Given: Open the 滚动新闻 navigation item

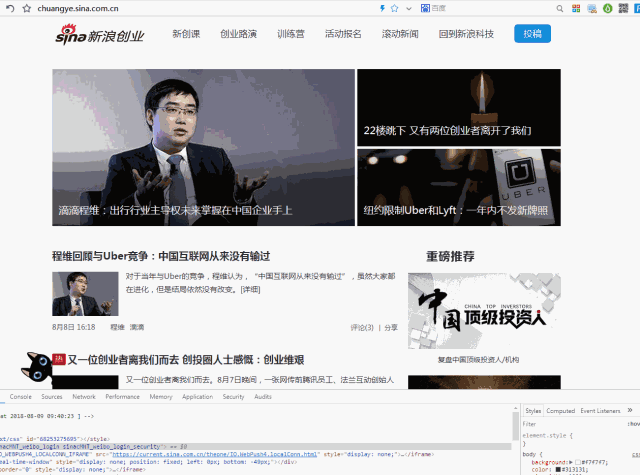Looking at the screenshot, I should [400, 34].
